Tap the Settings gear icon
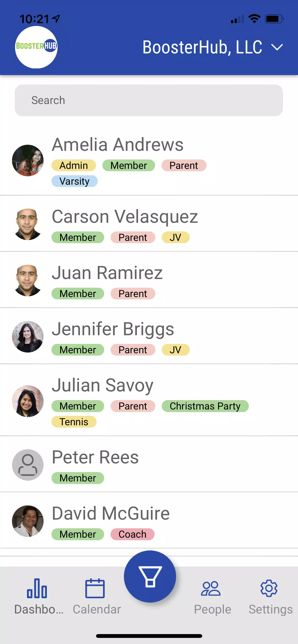The width and height of the screenshot is (298, 644). 269,588
